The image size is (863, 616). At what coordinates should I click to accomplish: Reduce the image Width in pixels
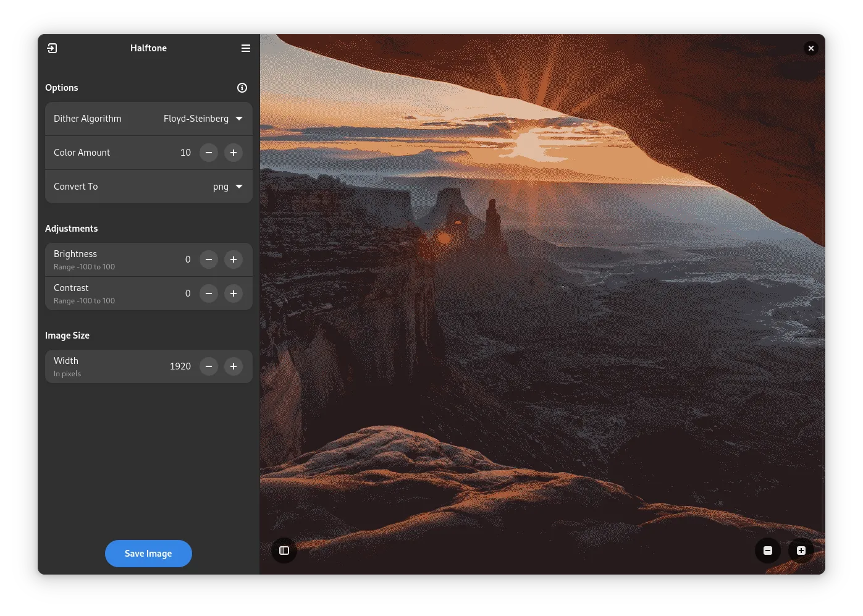click(x=209, y=366)
